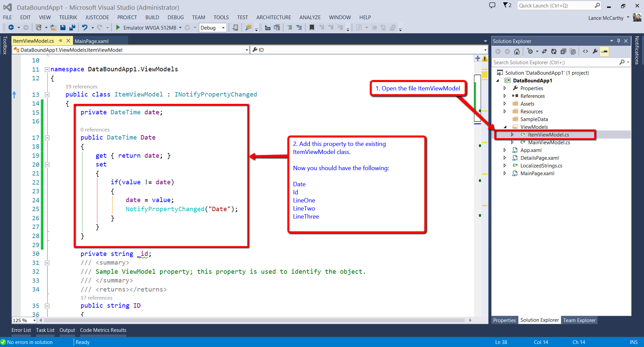Screen dimensions: 644x347
Task: Toggle the Solution Explorer auto-hide pin
Action: click(618, 41)
